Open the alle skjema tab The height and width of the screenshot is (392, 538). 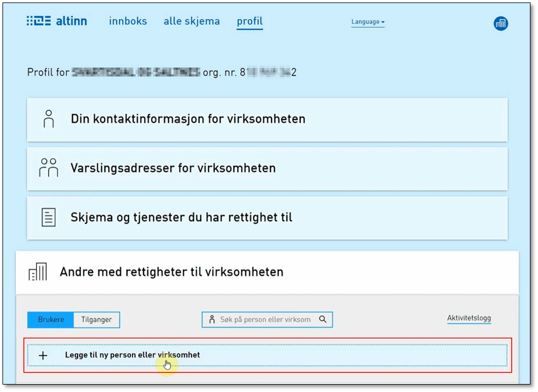(192, 21)
